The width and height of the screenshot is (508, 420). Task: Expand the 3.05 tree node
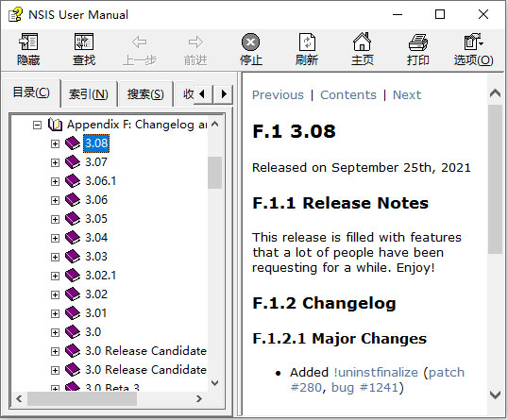click(x=55, y=219)
